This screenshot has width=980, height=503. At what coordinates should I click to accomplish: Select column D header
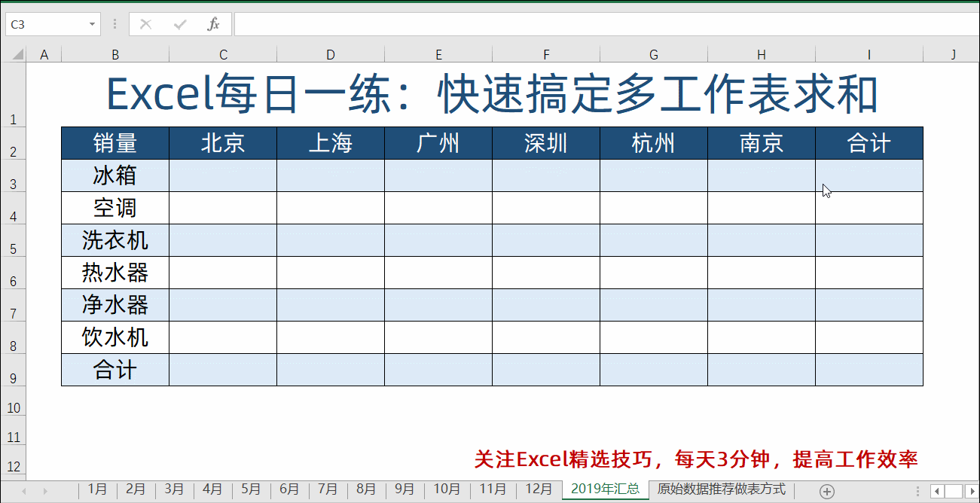[331, 54]
